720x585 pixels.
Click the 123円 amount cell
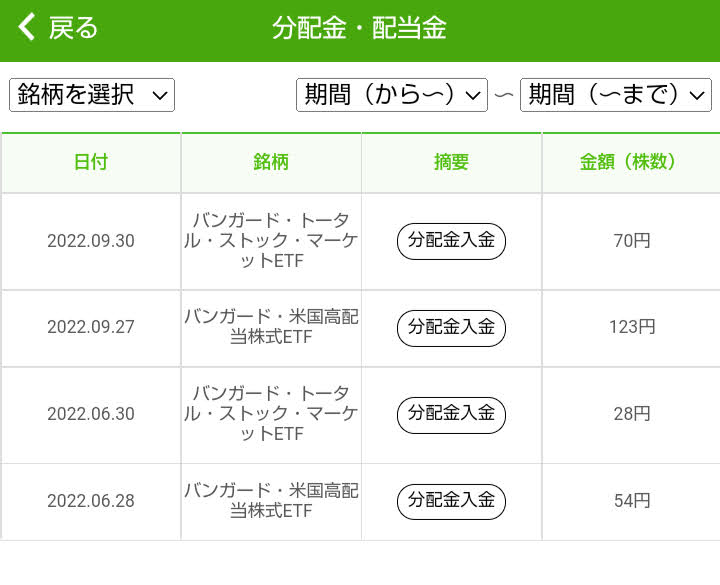coord(631,327)
